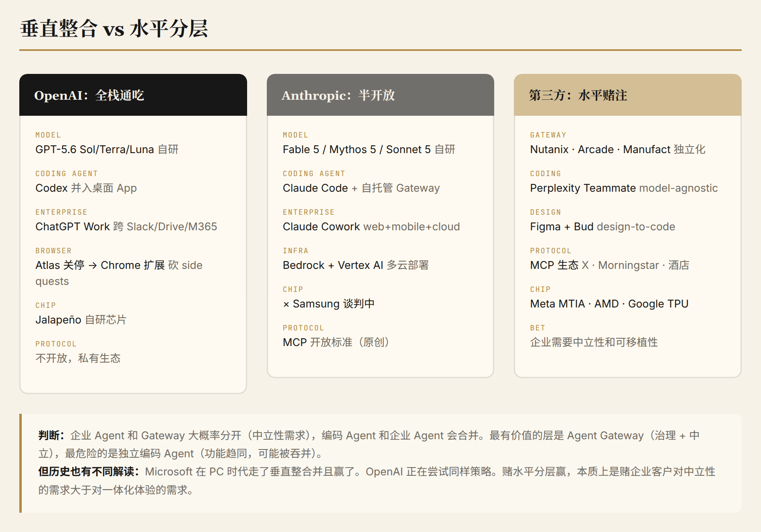
Task: Click Claude Code + 自托管 Gateway line
Action: click(361, 188)
